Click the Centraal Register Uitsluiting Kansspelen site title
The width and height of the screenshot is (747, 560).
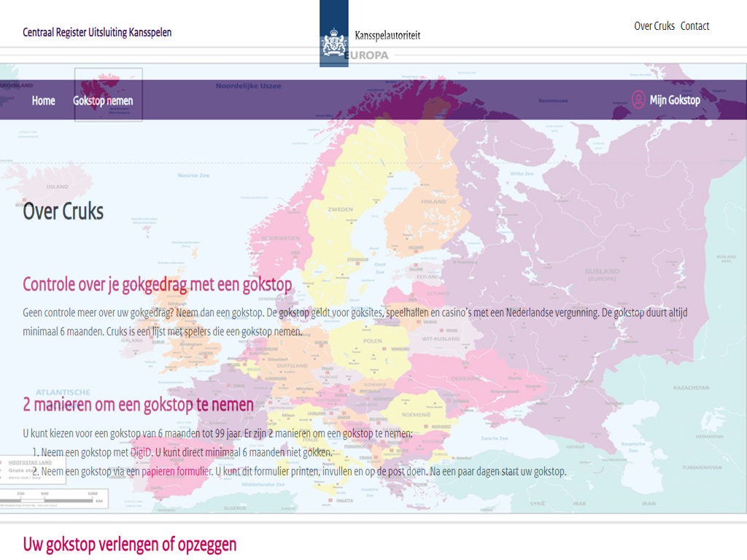[x=97, y=32]
